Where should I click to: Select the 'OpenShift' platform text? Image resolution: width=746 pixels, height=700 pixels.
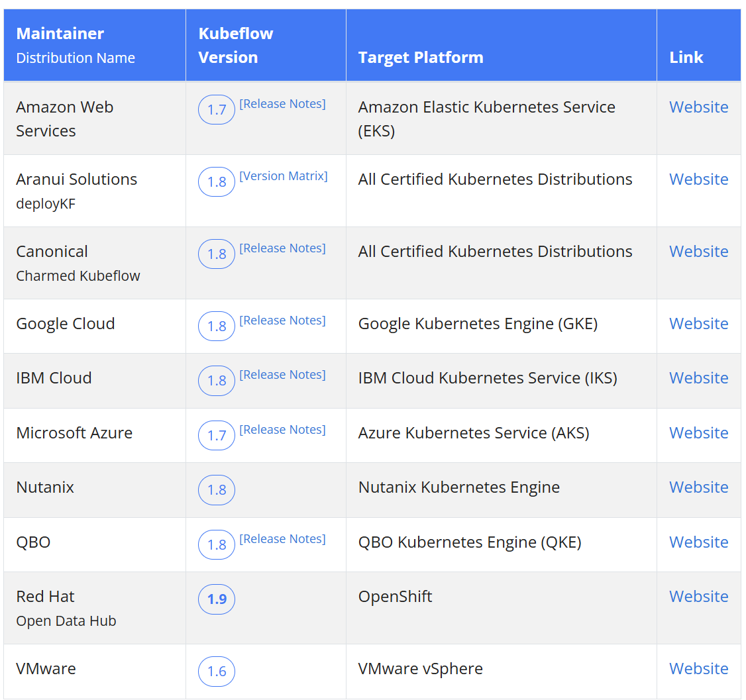point(395,596)
